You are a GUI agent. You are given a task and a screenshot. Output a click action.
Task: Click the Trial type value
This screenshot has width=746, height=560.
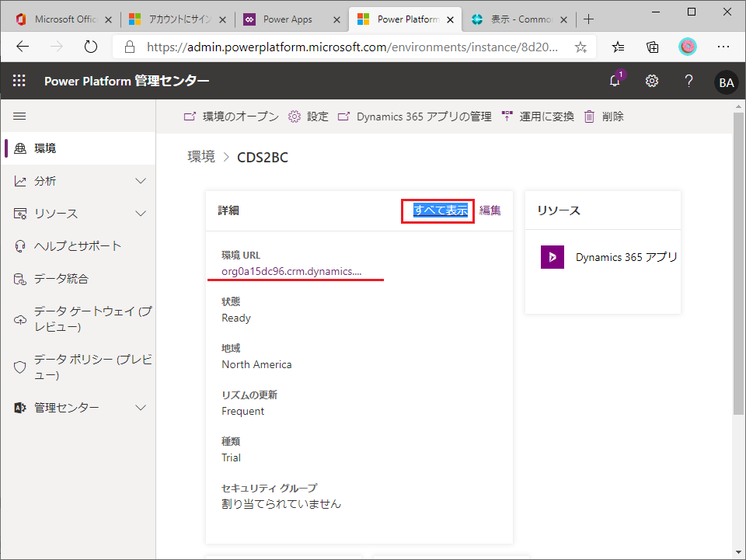point(232,457)
